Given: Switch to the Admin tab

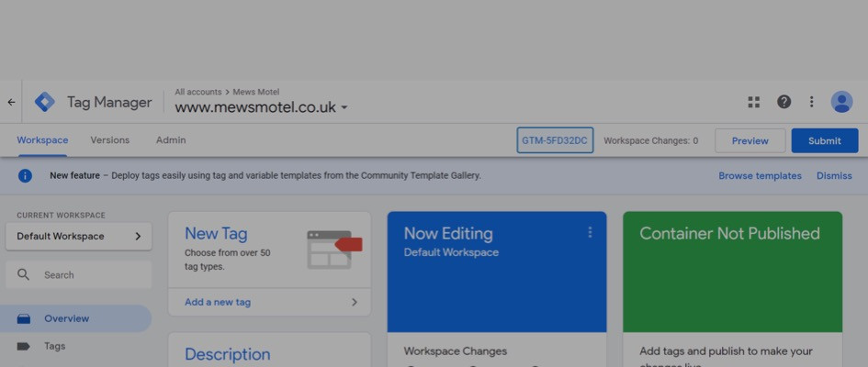Looking at the screenshot, I should (171, 140).
